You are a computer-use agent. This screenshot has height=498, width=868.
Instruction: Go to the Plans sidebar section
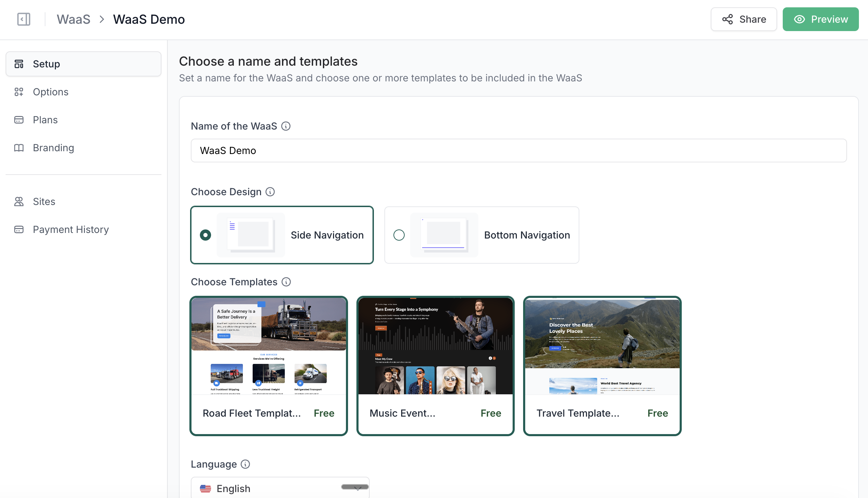click(45, 120)
